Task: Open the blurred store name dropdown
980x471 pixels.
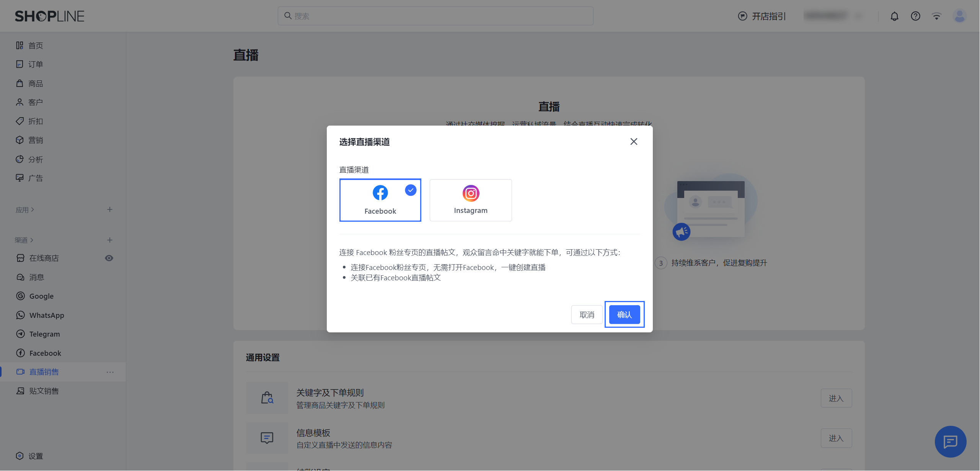Action: click(834, 16)
